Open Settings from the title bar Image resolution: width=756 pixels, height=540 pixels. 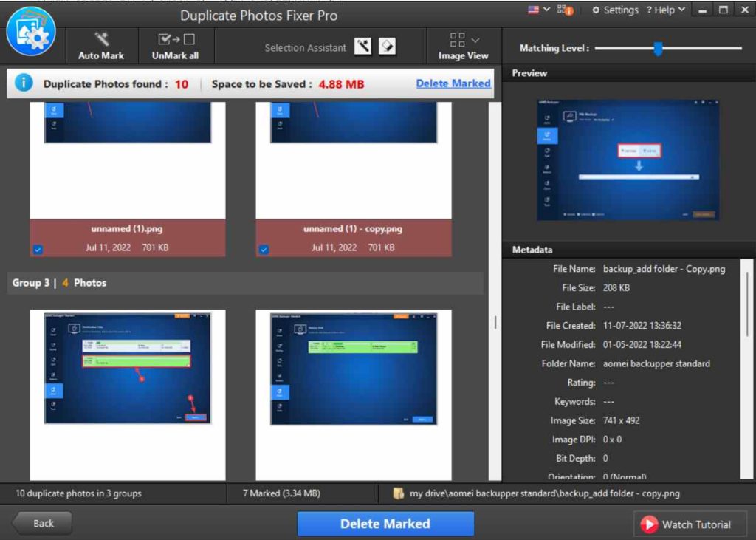[615, 10]
